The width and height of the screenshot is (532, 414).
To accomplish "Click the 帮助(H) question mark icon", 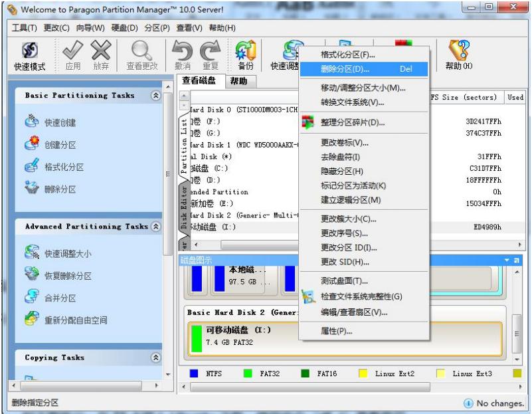I will [459, 51].
